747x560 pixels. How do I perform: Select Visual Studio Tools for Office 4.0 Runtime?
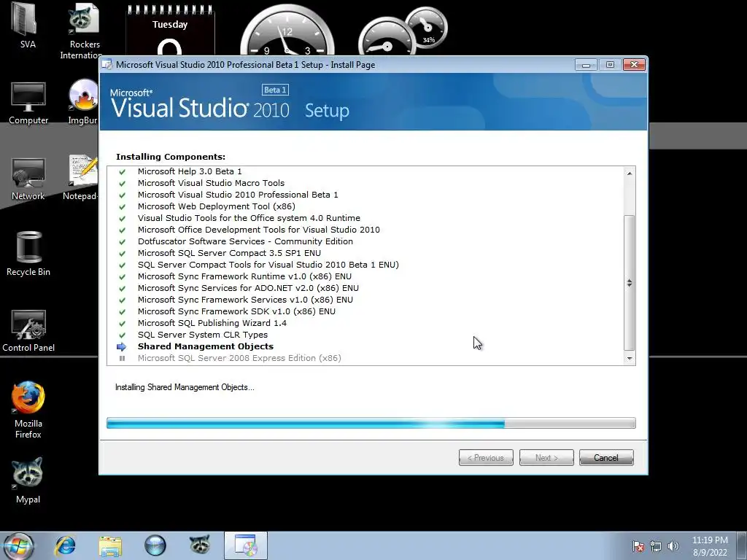[x=249, y=218]
